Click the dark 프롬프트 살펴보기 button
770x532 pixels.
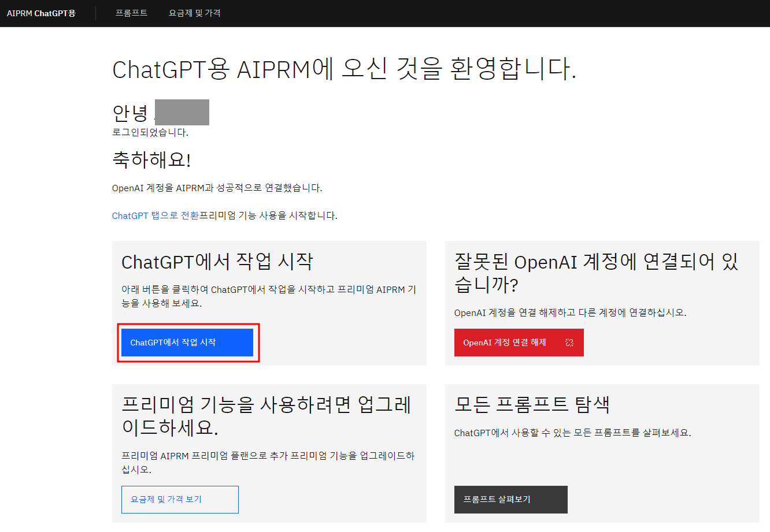[x=511, y=500]
